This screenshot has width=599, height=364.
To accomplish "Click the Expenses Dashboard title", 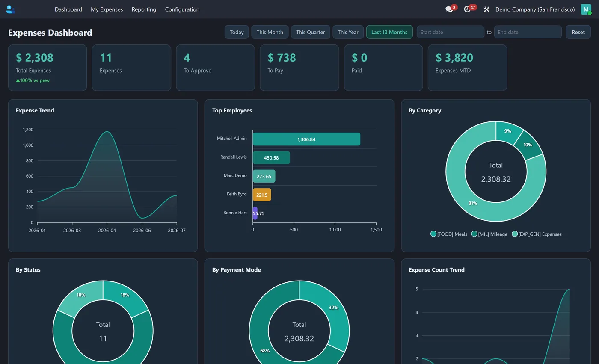I will 50,33.
